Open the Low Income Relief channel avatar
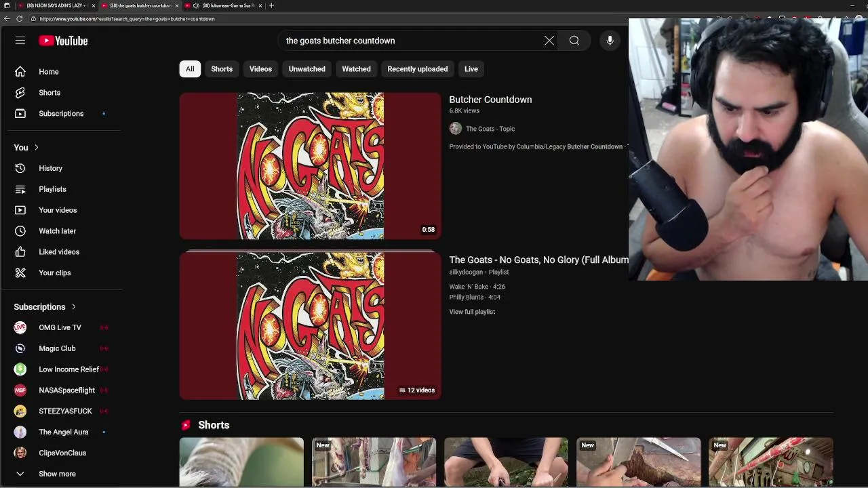The width and height of the screenshot is (868, 488). point(20,369)
